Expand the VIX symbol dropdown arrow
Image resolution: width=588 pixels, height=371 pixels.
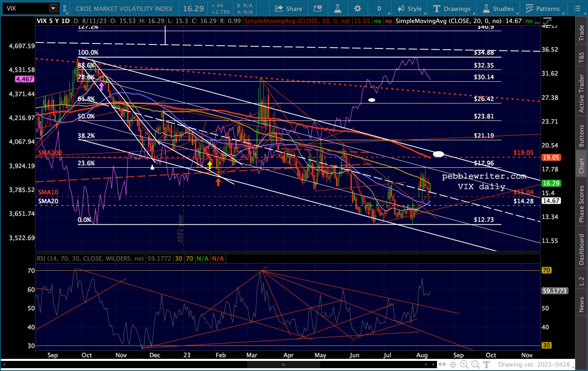pos(53,8)
